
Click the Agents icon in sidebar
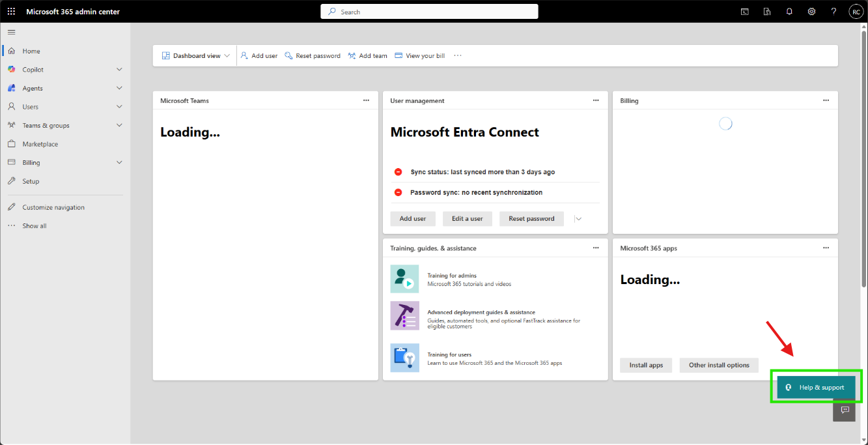coord(11,88)
